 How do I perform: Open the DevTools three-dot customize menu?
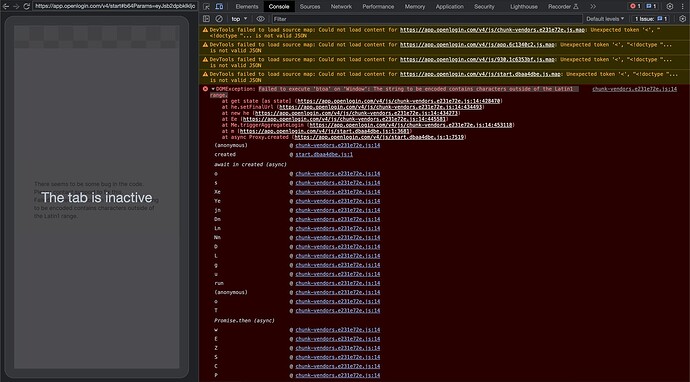(x=682, y=7)
